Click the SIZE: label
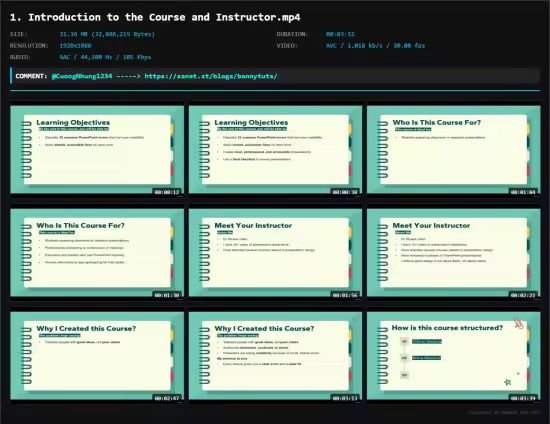The width and height of the screenshot is (550, 424). 19,34
